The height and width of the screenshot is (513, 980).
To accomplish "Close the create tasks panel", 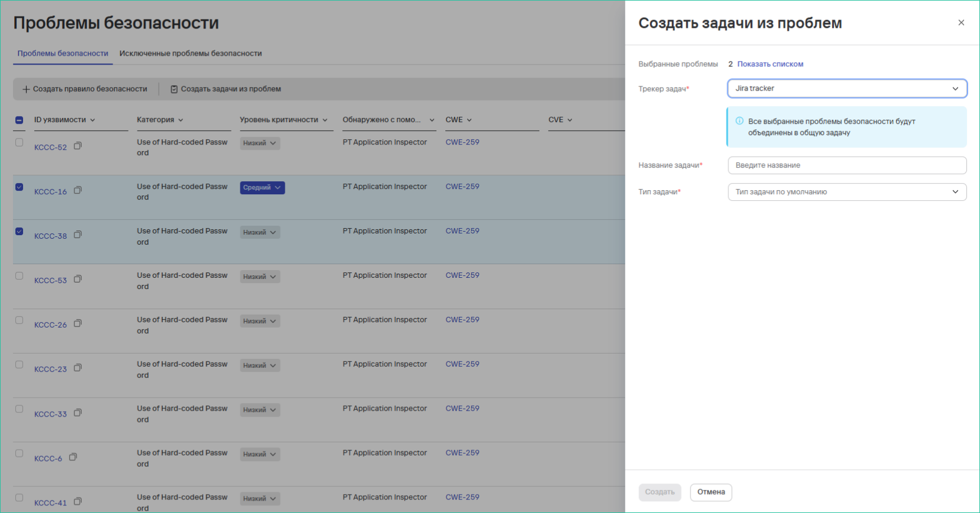I will point(960,23).
